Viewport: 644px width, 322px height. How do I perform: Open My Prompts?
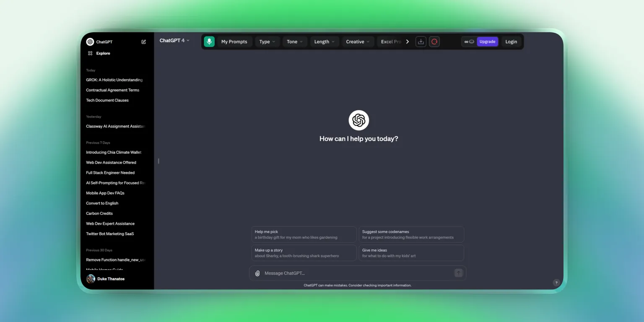coord(234,42)
